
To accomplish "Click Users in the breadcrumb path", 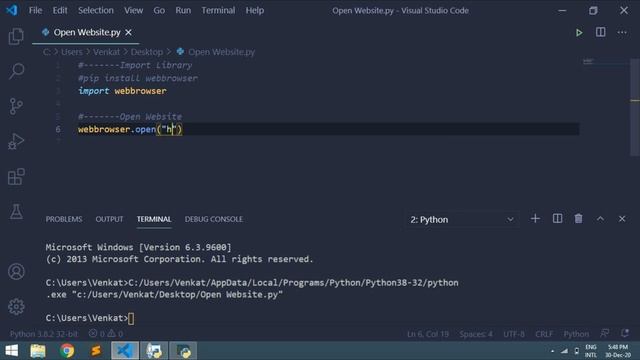I will [x=72, y=52].
